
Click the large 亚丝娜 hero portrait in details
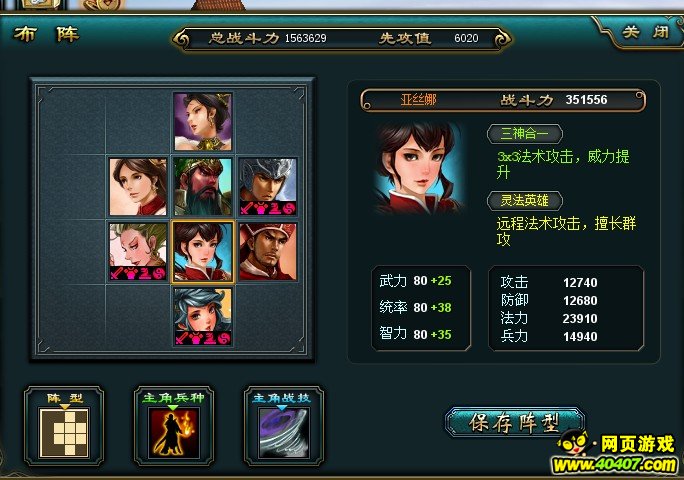click(419, 169)
